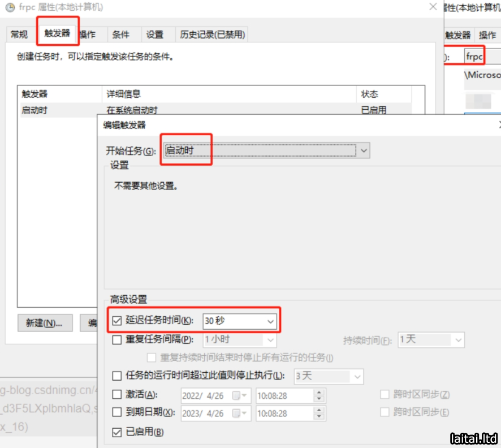Switch to the 条件 tab
The image size is (501, 448).
click(121, 35)
